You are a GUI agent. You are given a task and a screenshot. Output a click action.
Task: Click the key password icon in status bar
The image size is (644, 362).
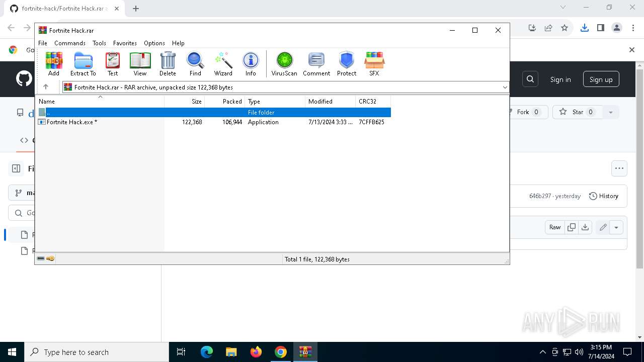[50, 258]
